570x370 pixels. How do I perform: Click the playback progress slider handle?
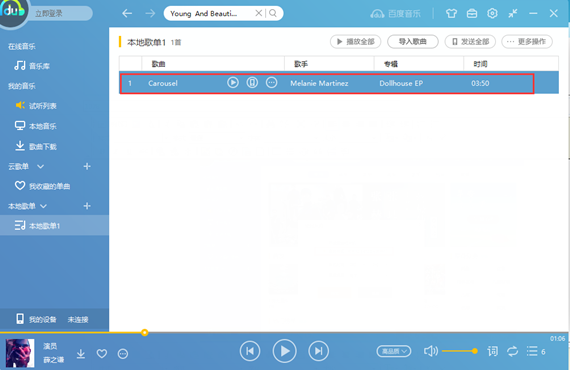click(145, 332)
